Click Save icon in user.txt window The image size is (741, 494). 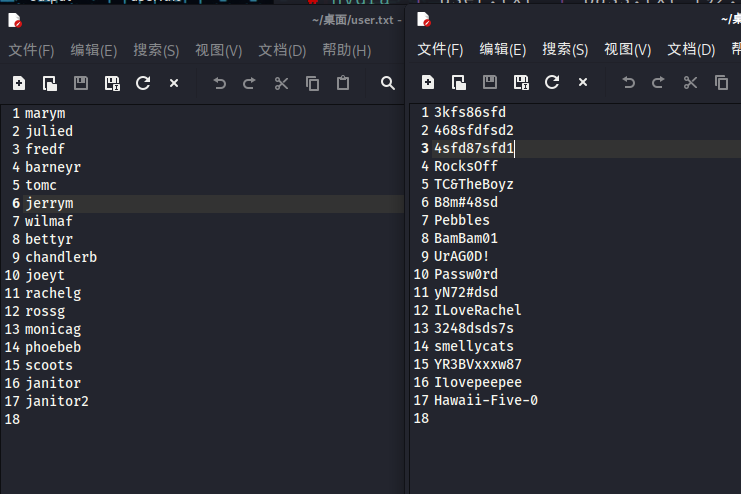[x=81, y=84]
